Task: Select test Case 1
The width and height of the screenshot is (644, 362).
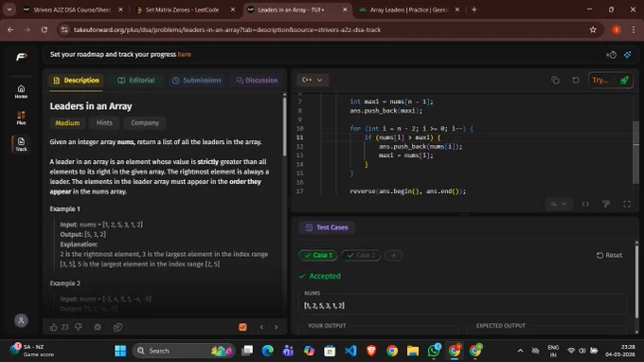Action: [x=318, y=255]
